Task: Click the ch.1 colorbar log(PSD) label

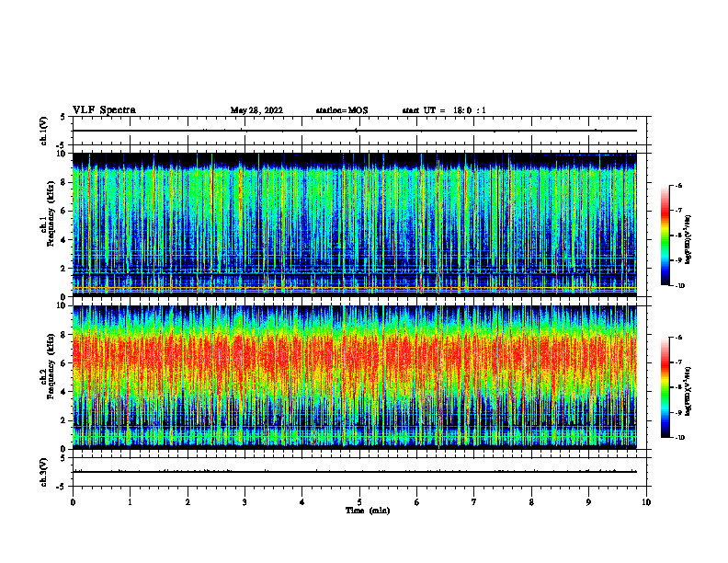Action: tap(688, 240)
